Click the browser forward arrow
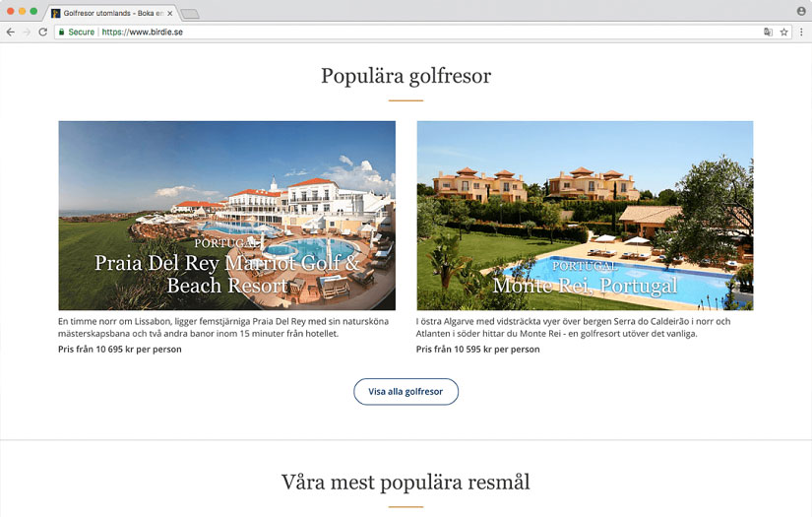 click(x=27, y=32)
